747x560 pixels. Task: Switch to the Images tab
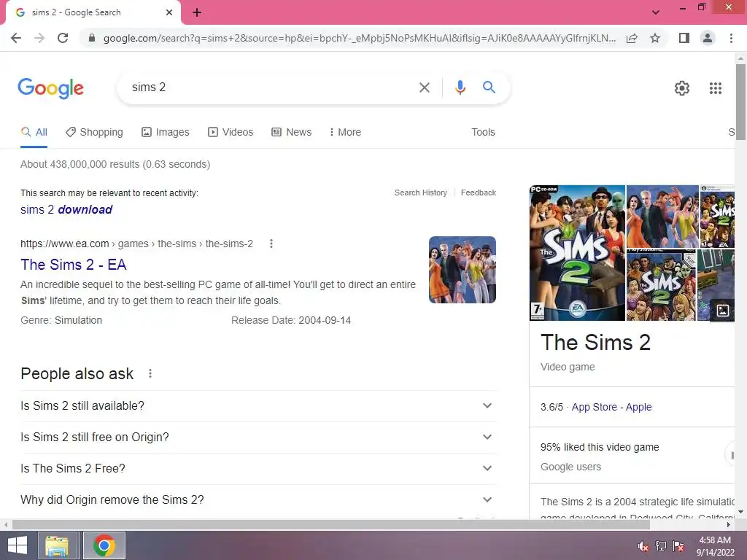tap(166, 132)
